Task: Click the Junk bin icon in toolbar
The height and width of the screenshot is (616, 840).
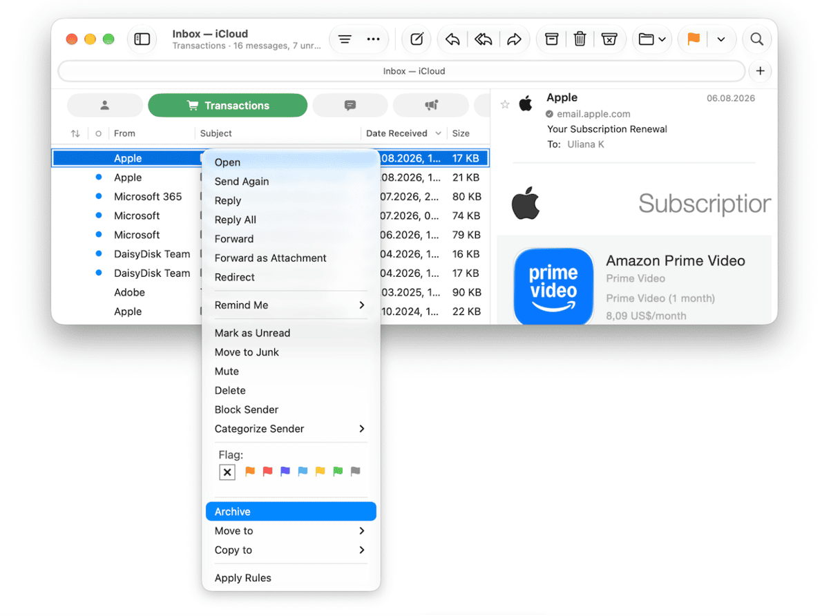Action: [x=609, y=39]
